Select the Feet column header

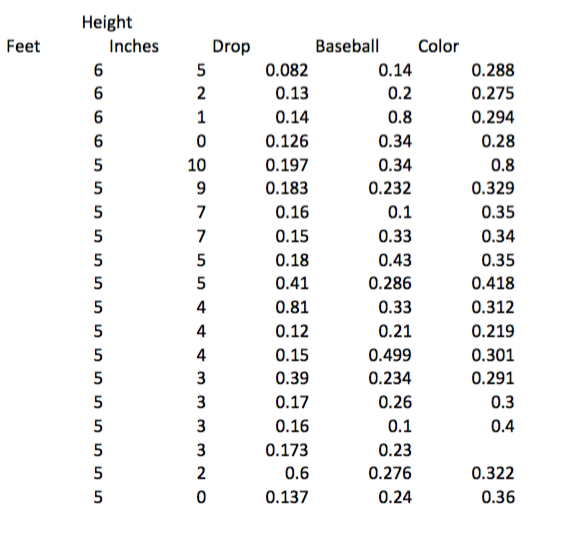click(x=23, y=47)
